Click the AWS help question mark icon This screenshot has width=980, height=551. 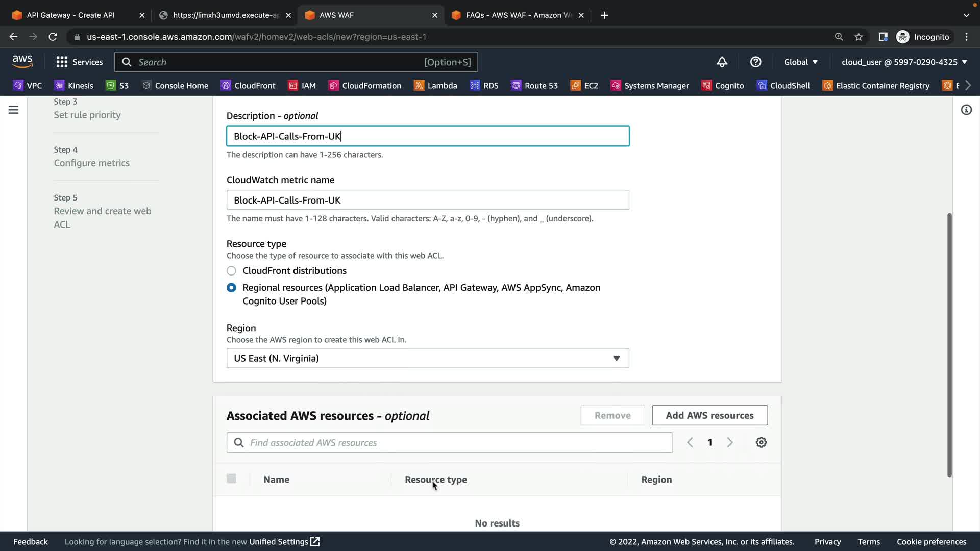[755, 62]
